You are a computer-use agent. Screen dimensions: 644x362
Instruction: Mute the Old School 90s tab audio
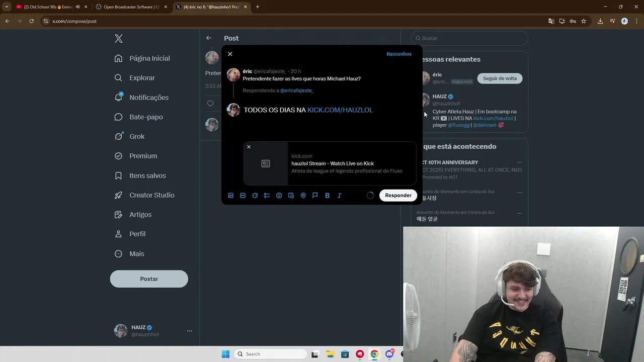pyautogui.click(x=77, y=7)
